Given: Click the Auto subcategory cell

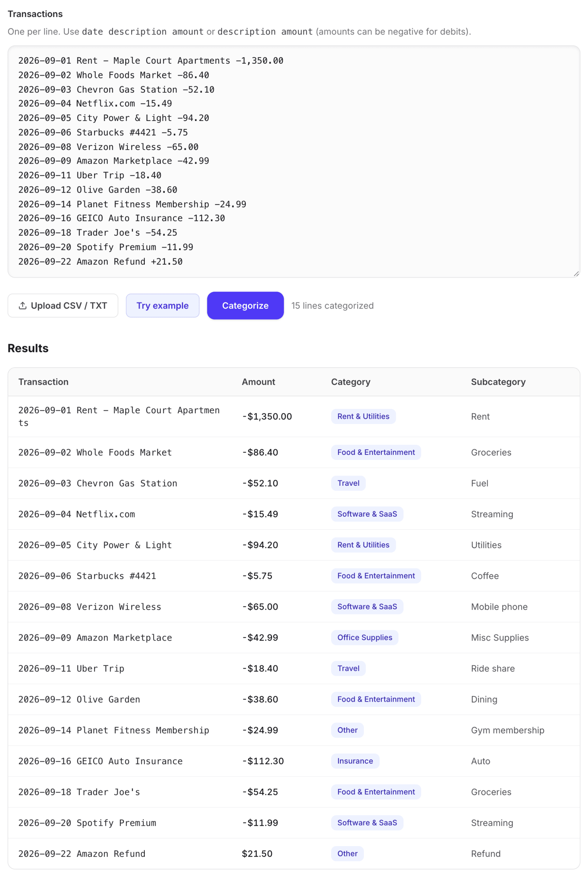Looking at the screenshot, I should pyautogui.click(x=480, y=761).
